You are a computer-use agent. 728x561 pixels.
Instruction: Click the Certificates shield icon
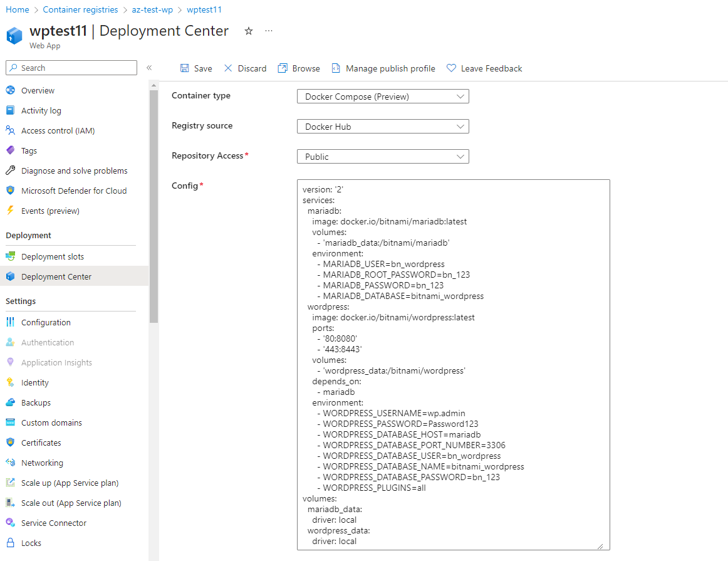10,442
